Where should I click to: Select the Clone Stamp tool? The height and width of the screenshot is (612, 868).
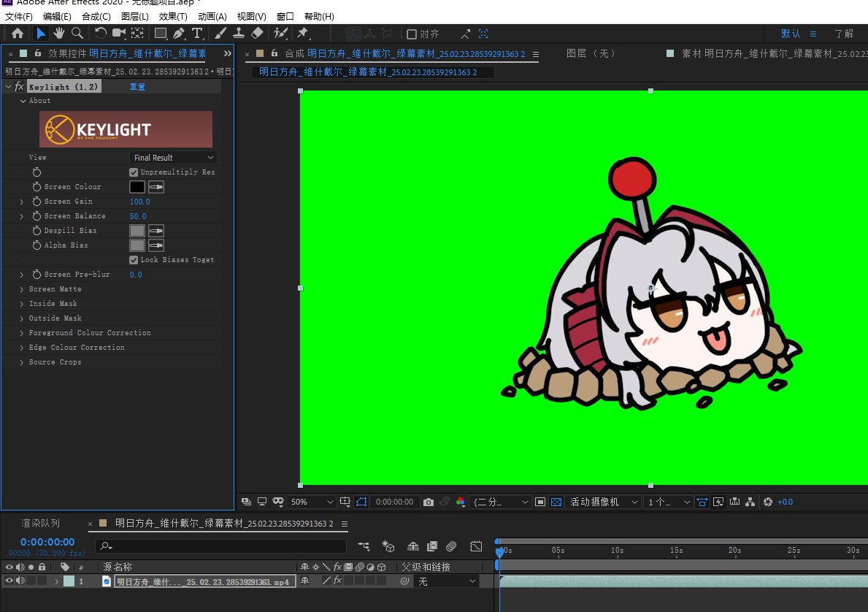click(239, 34)
